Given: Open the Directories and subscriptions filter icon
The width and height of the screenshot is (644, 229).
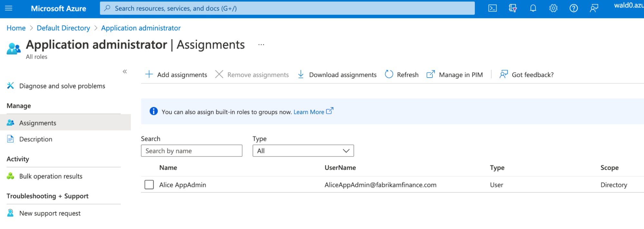Looking at the screenshot, I should (513, 8).
